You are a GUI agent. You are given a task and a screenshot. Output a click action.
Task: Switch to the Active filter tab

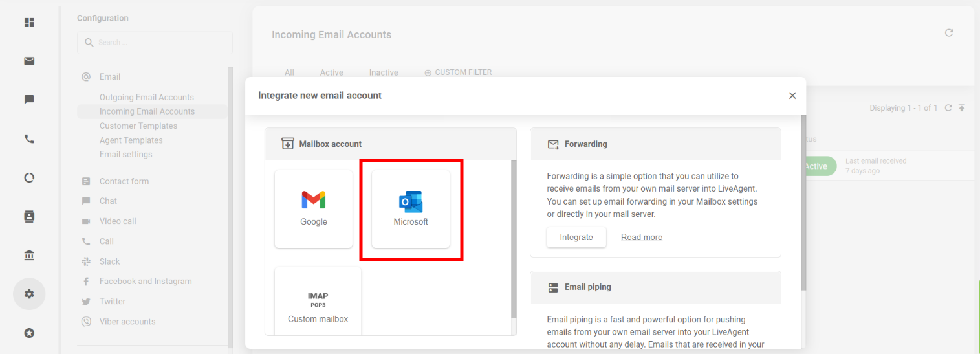[x=331, y=72]
